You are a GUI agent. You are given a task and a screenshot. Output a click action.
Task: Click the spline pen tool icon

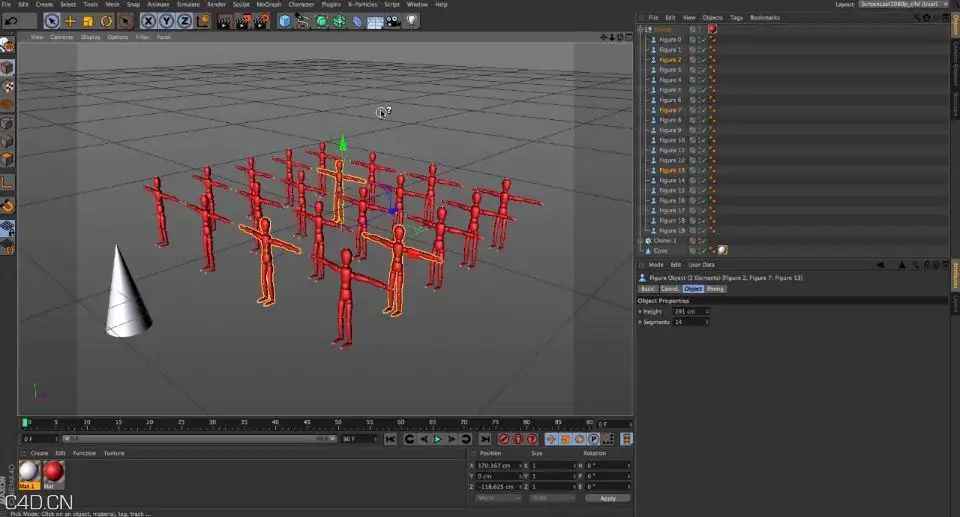pyautogui.click(x=302, y=21)
